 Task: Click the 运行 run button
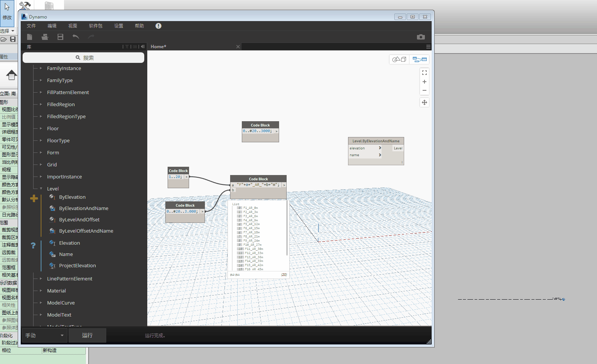pos(87,335)
